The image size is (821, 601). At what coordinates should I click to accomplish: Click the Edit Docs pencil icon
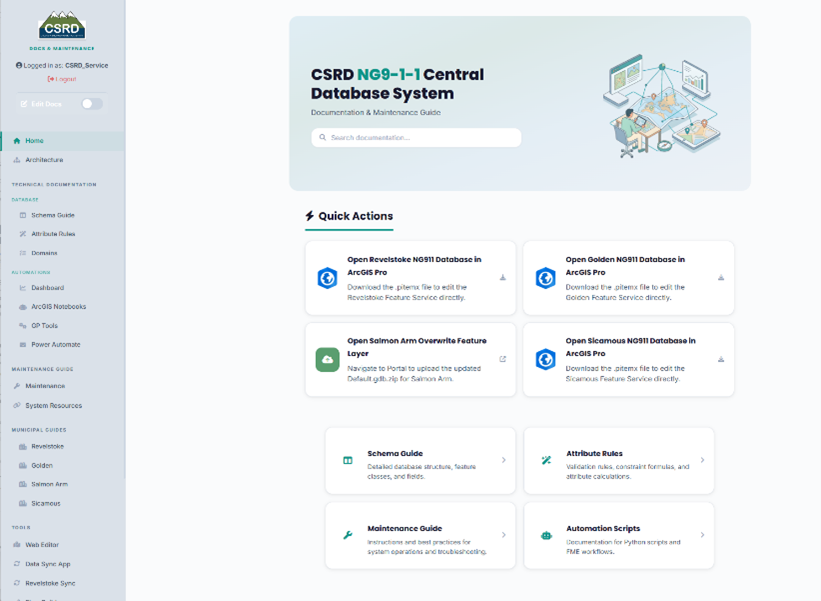coord(24,104)
